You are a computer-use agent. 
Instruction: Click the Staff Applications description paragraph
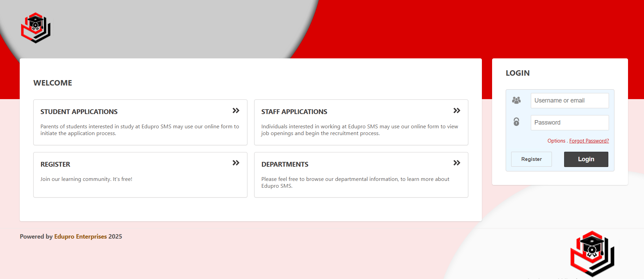[360, 130]
